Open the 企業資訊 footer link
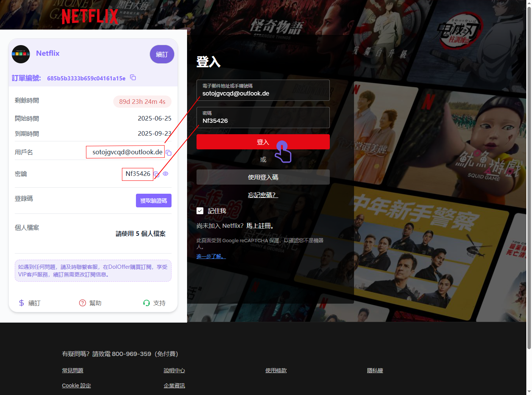The width and height of the screenshot is (532, 395). coord(174,386)
